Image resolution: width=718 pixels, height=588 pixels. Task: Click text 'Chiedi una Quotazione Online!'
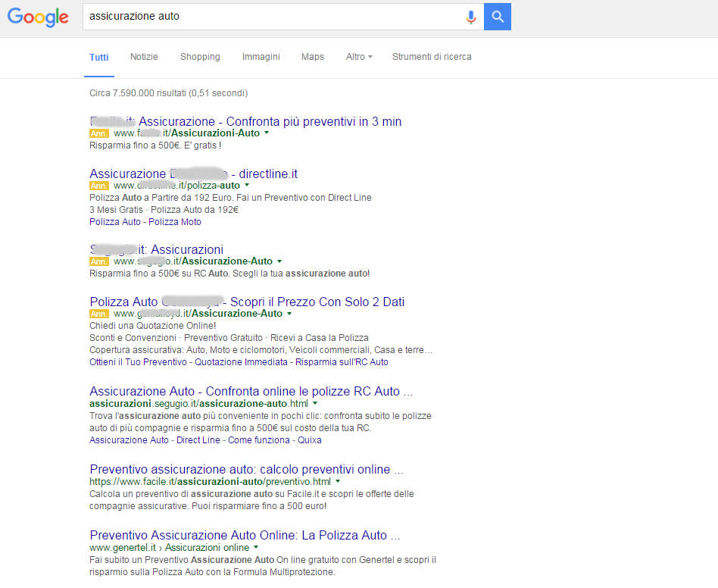(x=152, y=326)
